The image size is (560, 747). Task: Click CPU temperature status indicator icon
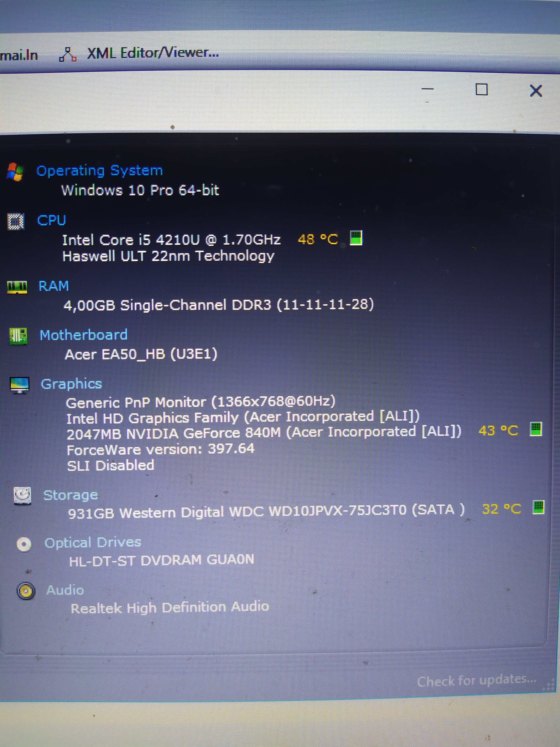click(x=356, y=238)
